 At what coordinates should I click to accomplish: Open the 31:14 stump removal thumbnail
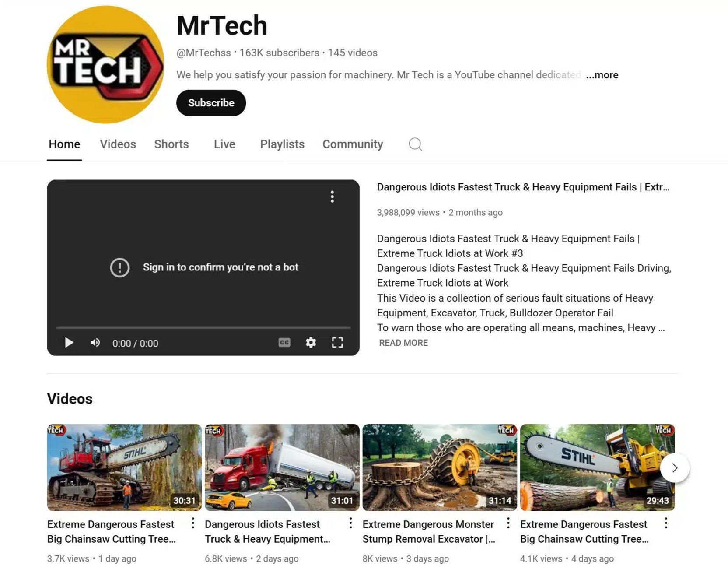click(x=440, y=467)
